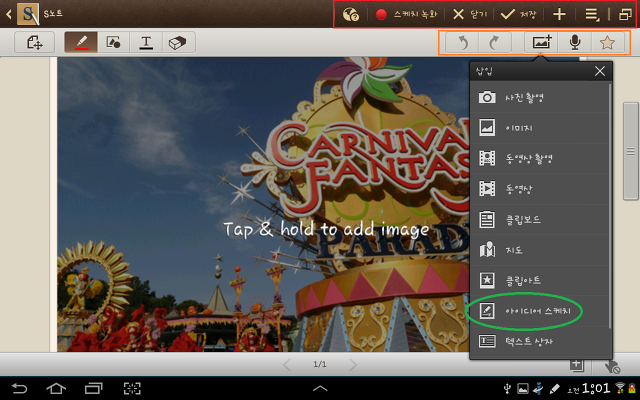Tap the clipboard icon in the insert list
The height and width of the screenshot is (400, 640).
point(487,219)
